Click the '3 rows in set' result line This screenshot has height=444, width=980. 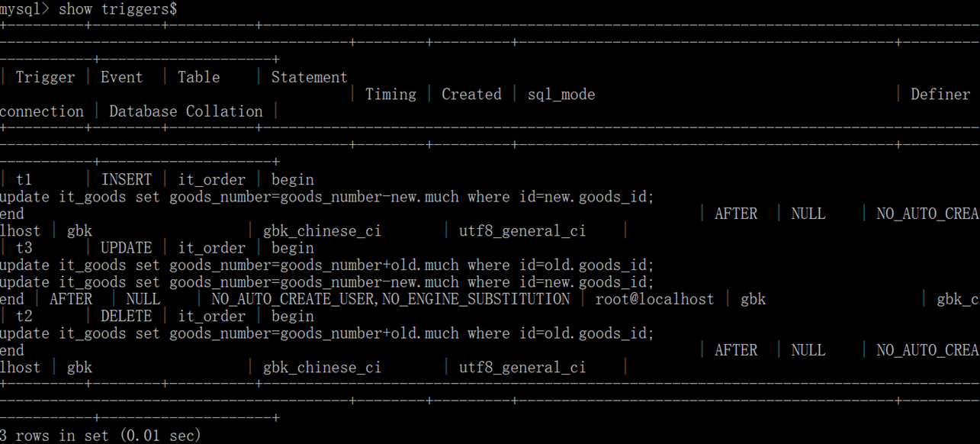pyautogui.click(x=100, y=436)
